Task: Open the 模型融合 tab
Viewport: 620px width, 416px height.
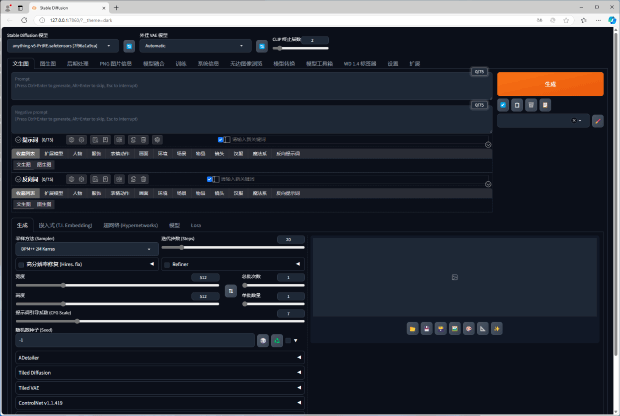Action: point(153,64)
